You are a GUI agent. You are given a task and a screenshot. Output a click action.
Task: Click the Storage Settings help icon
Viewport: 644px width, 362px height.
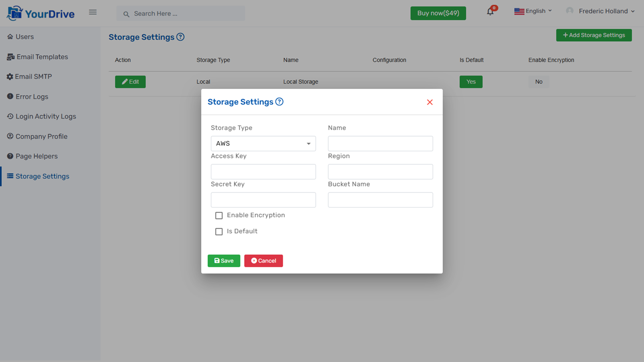[x=279, y=102]
